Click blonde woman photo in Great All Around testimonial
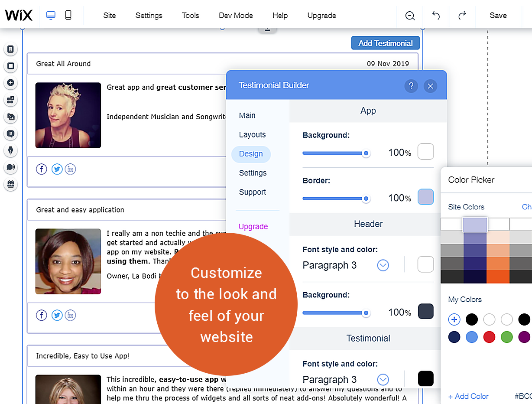The image size is (532, 404). coord(68,115)
